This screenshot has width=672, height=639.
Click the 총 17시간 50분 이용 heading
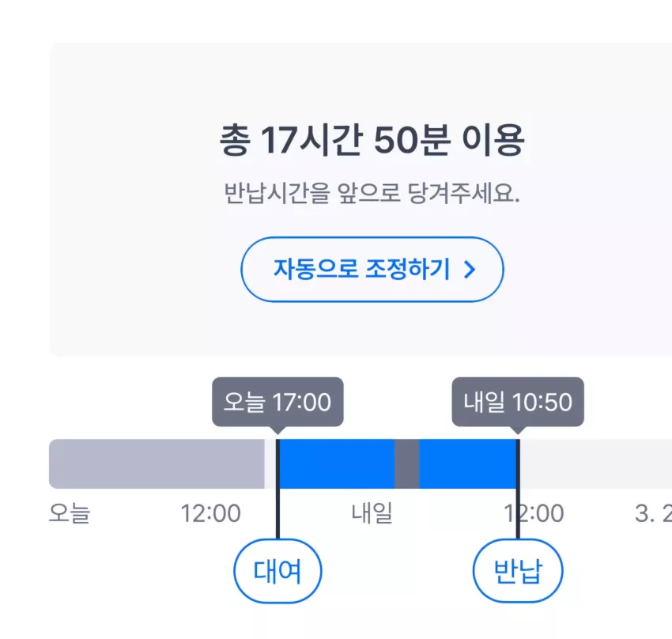(x=372, y=140)
